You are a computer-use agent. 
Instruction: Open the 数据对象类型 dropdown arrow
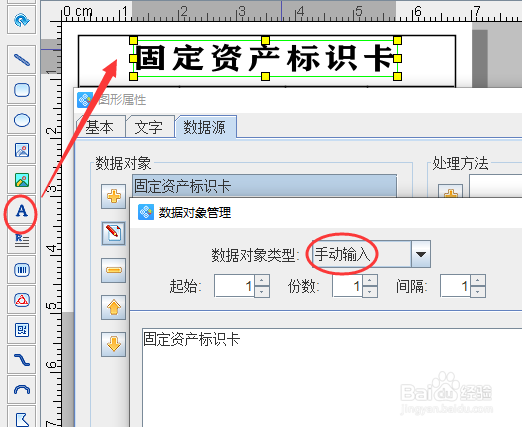click(x=421, y=254)
